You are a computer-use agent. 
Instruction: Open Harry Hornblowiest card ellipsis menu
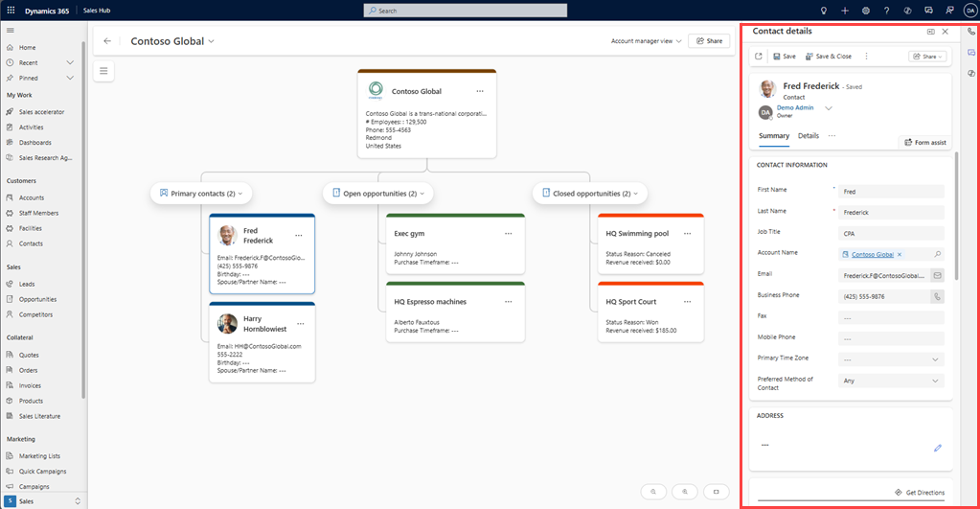pyautogui.click(x=301, y=324)
